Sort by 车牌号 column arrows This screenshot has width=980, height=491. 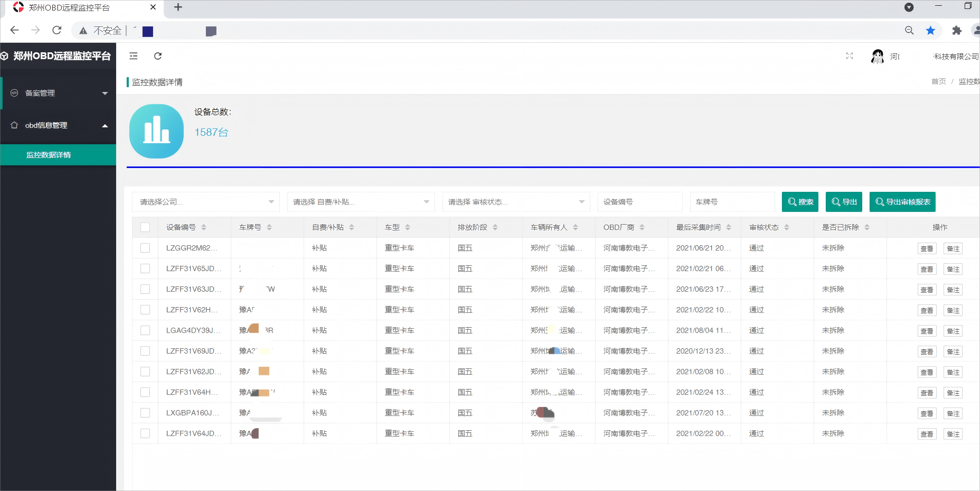pos(269,227)
